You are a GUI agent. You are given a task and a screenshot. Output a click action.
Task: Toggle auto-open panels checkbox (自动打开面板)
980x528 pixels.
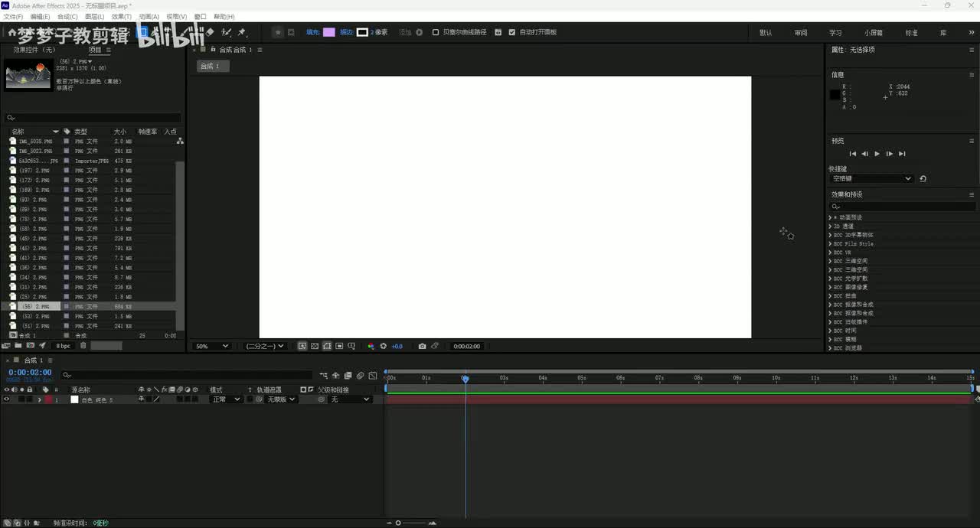point(512,32)
